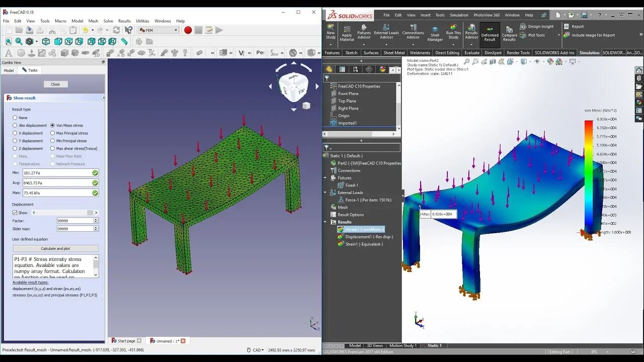Image resolution: width=644 pixels, height=362 pixels.
Task: Click FreeCAD edit macros notepad icon
Action: [x=208, y=30]
